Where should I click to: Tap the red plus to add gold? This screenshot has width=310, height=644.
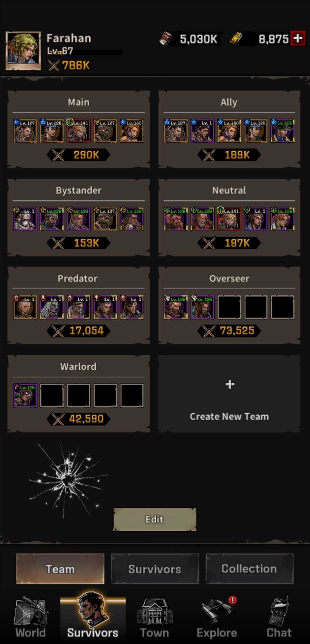[x=298, y=38]
